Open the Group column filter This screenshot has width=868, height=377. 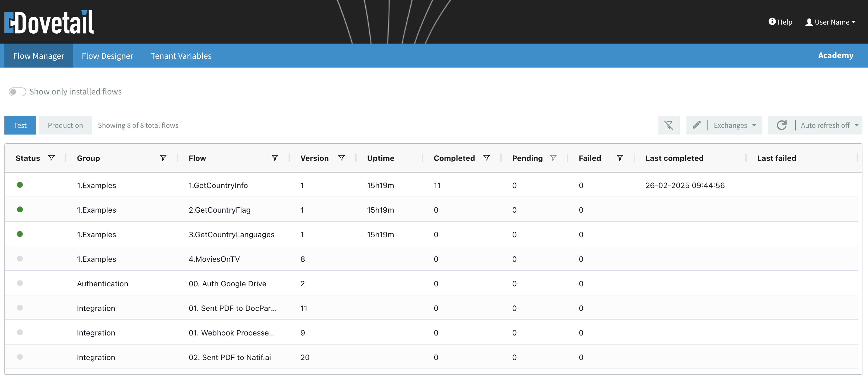tap(163, 158)
